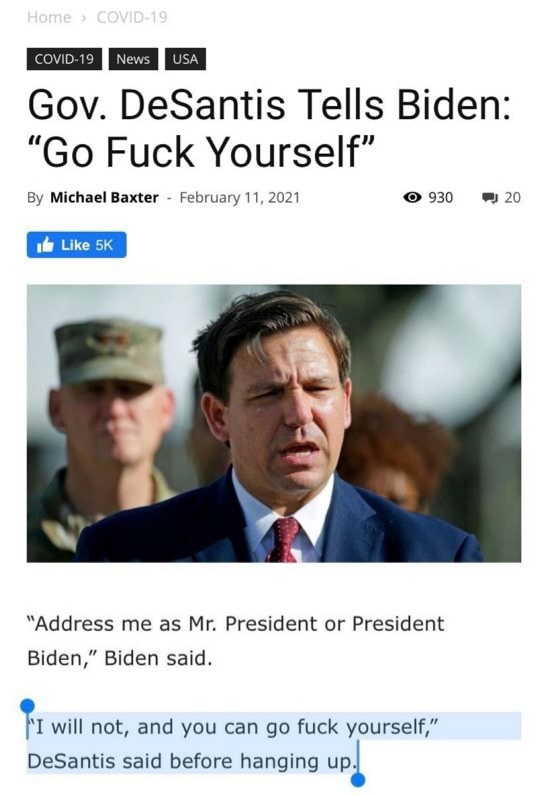
Task: Click the Home breadcrumb link
Action: click(49, 17)
